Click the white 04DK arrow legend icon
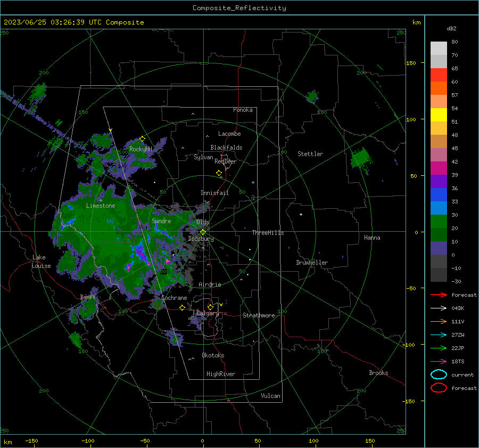 [439, 308]
